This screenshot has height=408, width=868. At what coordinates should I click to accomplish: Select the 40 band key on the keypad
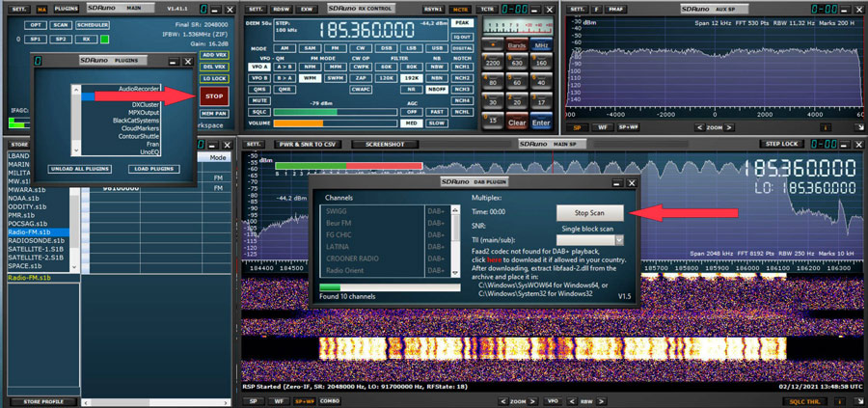tap(541, 83)
